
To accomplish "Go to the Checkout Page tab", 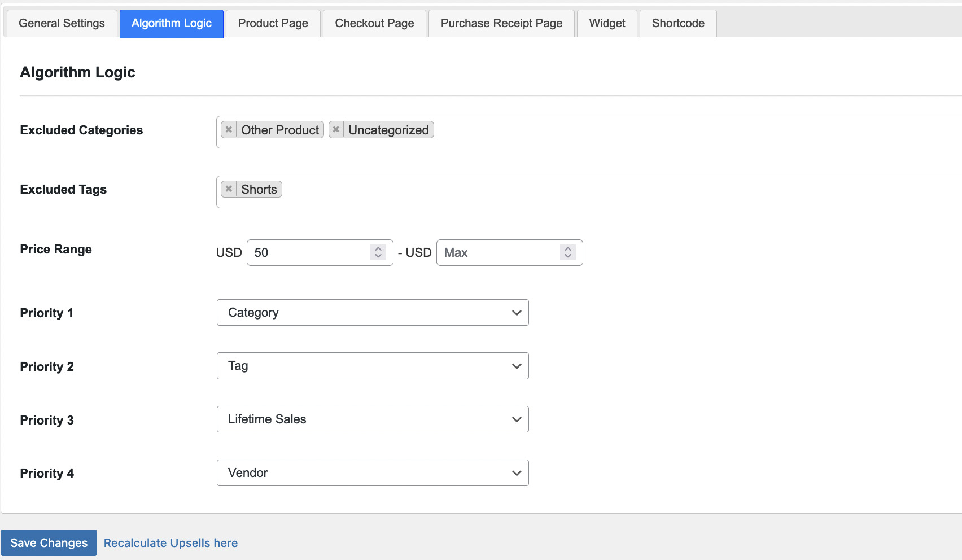I will [374, 23].
